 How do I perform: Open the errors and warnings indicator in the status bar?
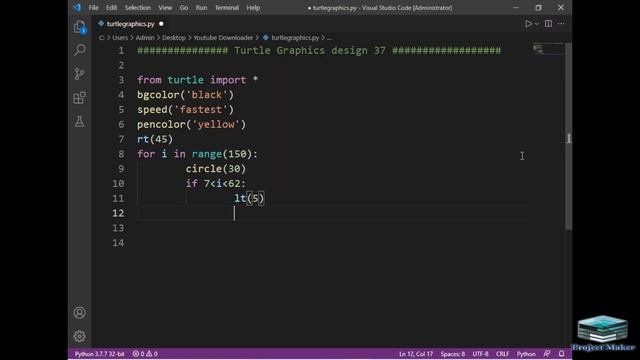click(145, 354)
